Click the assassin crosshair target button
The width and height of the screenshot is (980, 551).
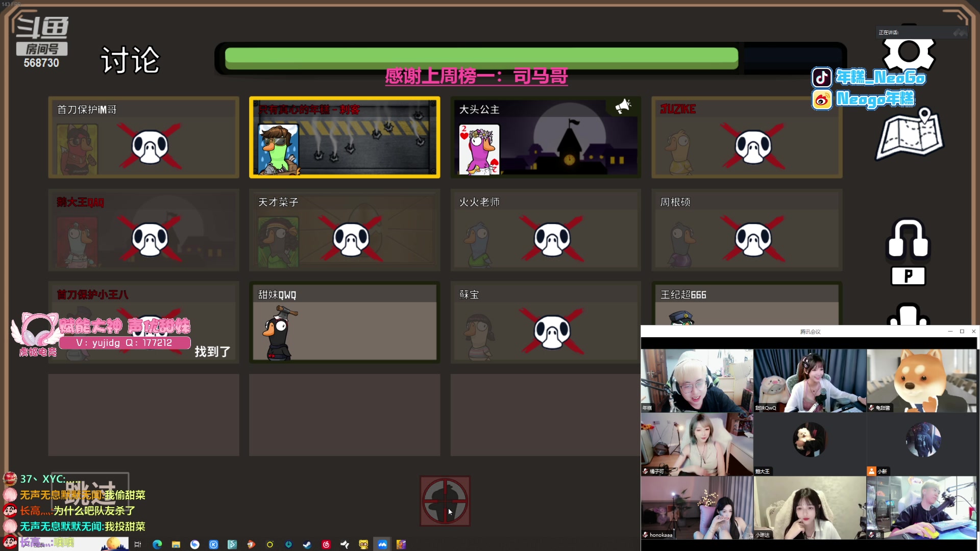(445, 501)
